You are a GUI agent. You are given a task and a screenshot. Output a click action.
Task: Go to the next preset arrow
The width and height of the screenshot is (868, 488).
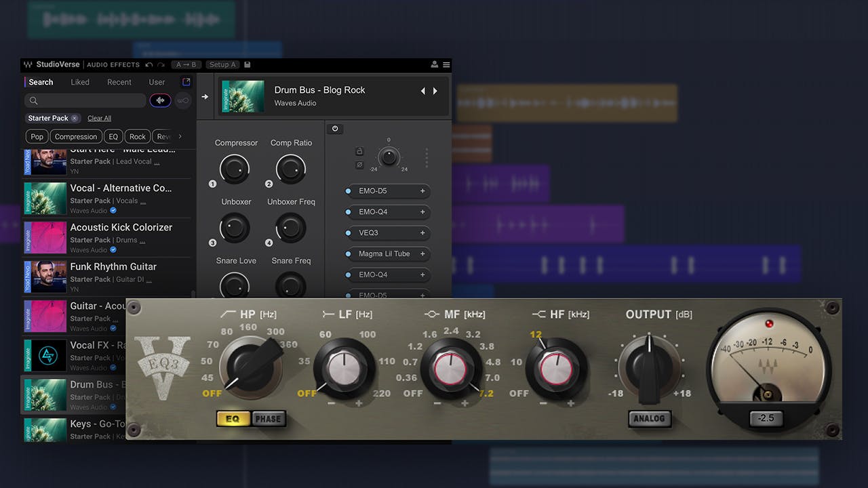tap(435, 91)
